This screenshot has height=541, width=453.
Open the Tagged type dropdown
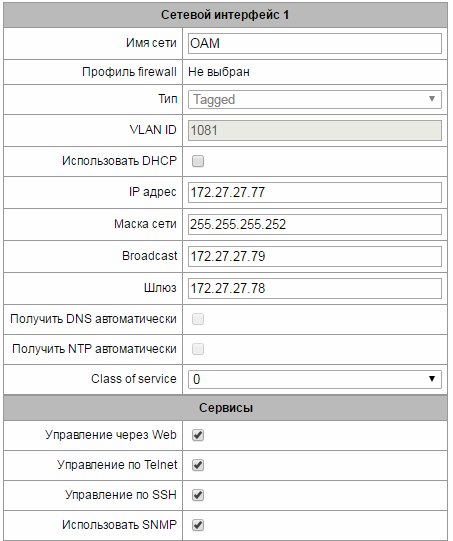[315, 99]
